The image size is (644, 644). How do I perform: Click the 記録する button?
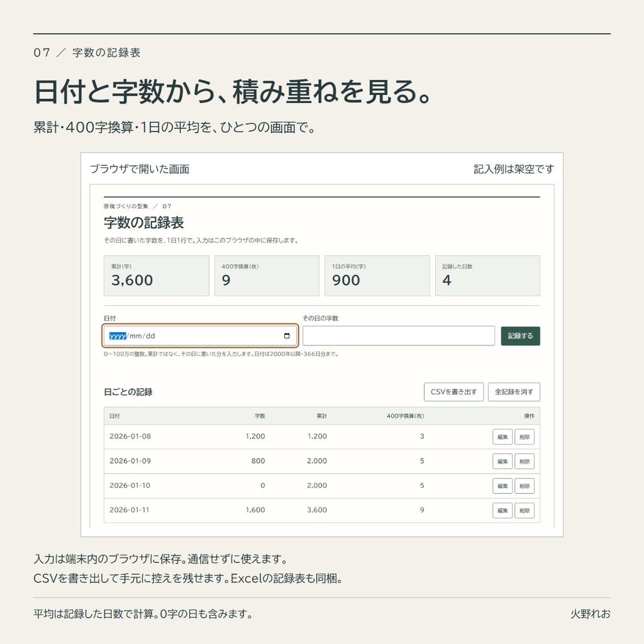tap(520, 336)
